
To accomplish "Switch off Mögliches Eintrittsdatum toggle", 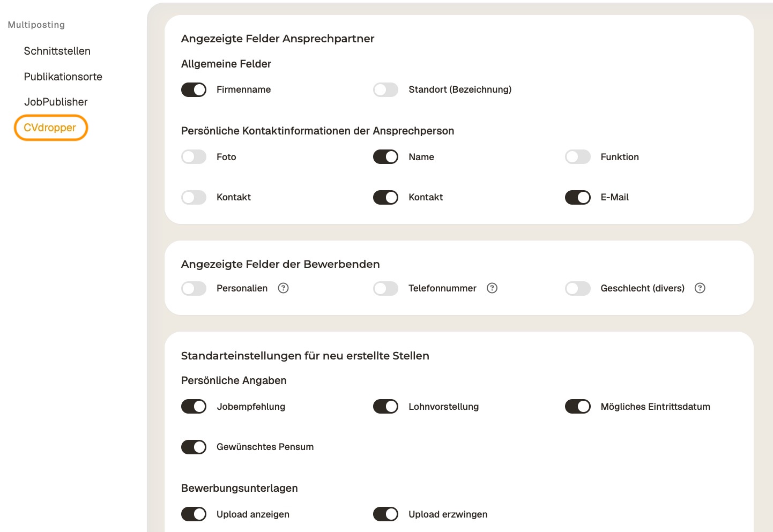I will pos(577,407).
